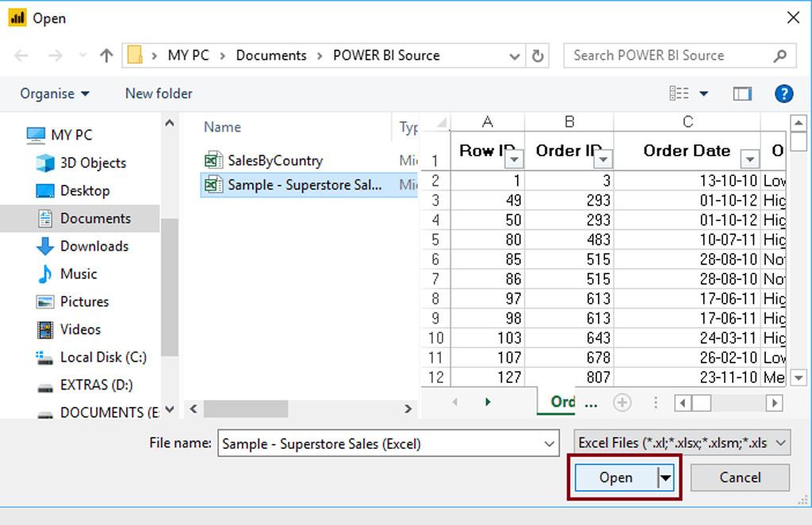Expand the Open button split arrow

point(665,478)
